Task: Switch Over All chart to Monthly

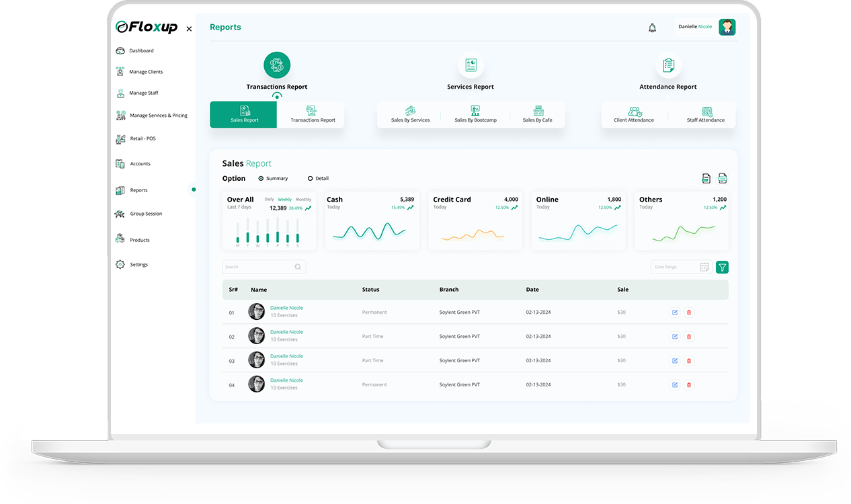Action: click(303, 200)
